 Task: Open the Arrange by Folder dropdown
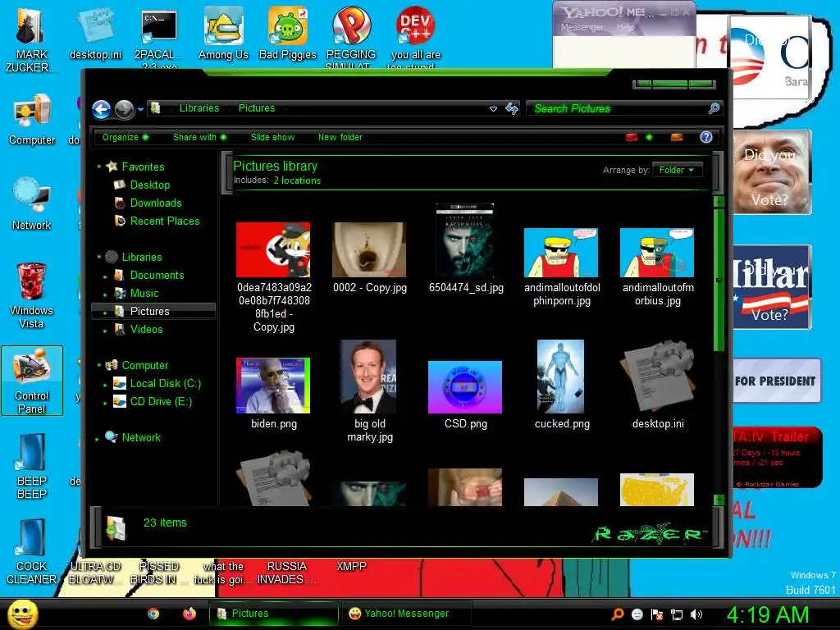tap(677, 170)
